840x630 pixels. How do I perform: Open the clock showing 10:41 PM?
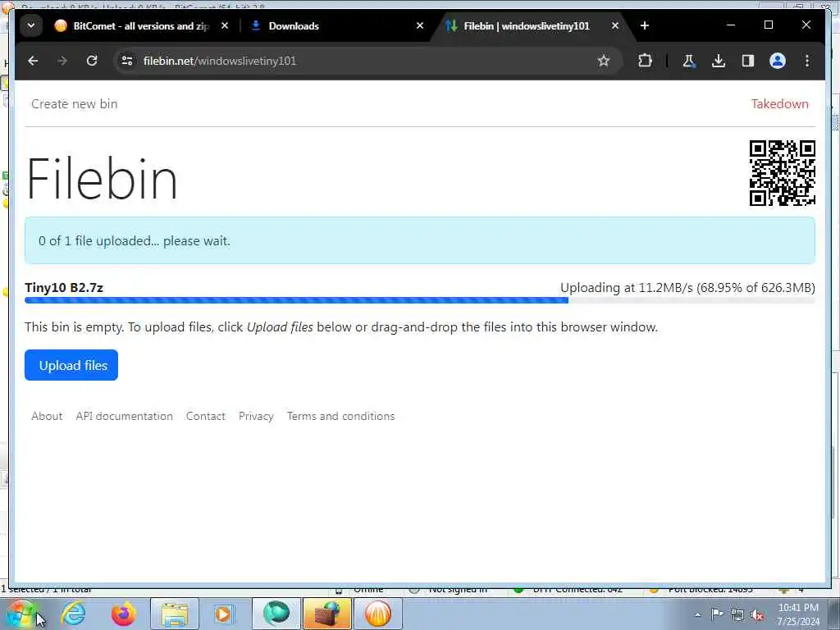[798, 614]
